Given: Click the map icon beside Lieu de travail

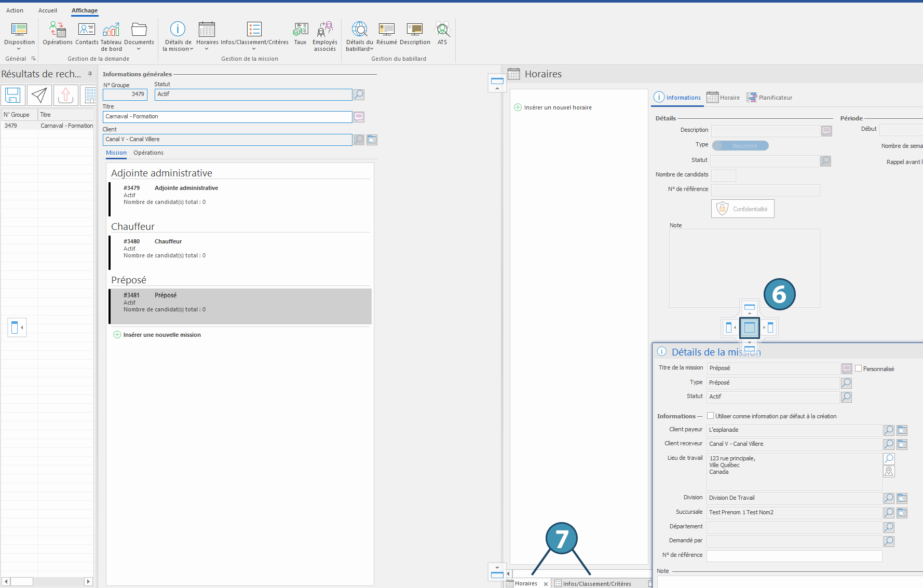Looking at the screenshot, I should [x=889, y=472].
